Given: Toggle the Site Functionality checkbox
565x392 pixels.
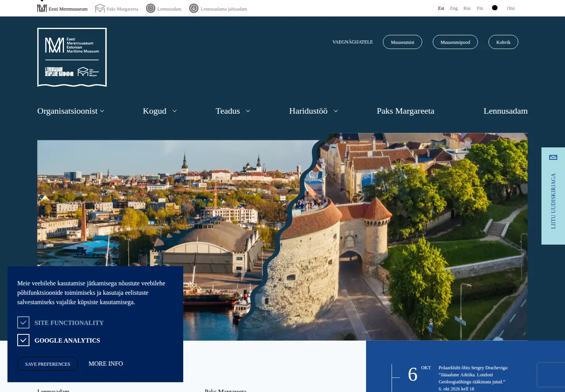Looking at the screenshot, I should (23, 322).
